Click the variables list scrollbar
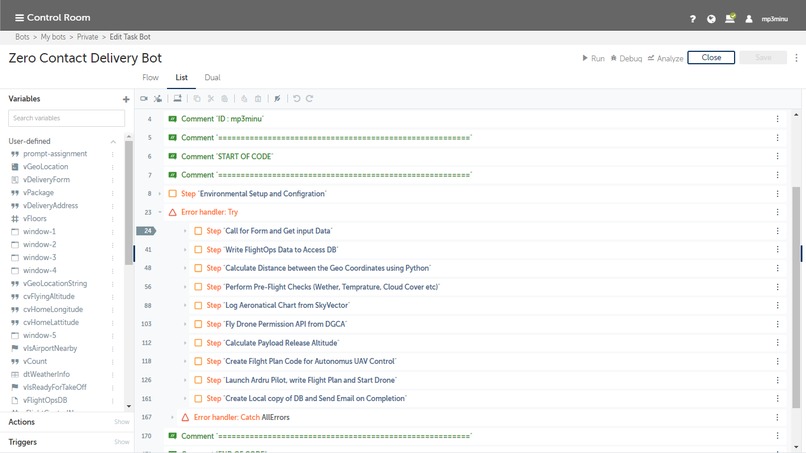This screenshot has height=453, width=806. pyautogui.click(x=129, y=202)
